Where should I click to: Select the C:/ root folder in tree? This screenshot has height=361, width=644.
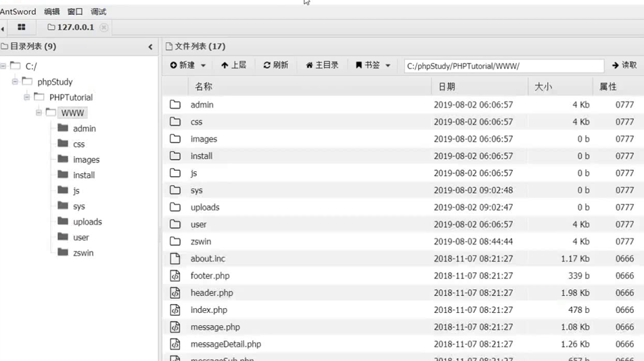coord(31,66)
